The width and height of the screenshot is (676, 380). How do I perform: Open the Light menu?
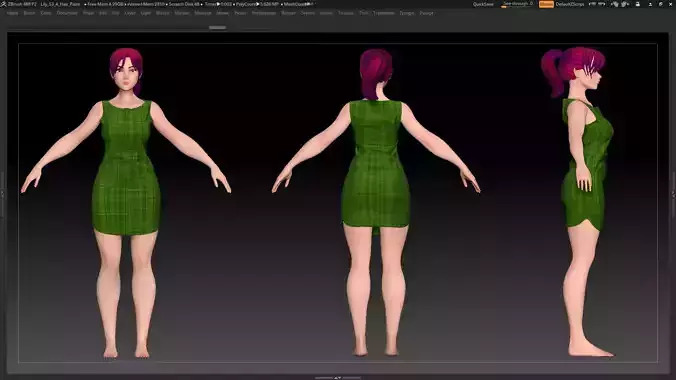coord(146,13)
